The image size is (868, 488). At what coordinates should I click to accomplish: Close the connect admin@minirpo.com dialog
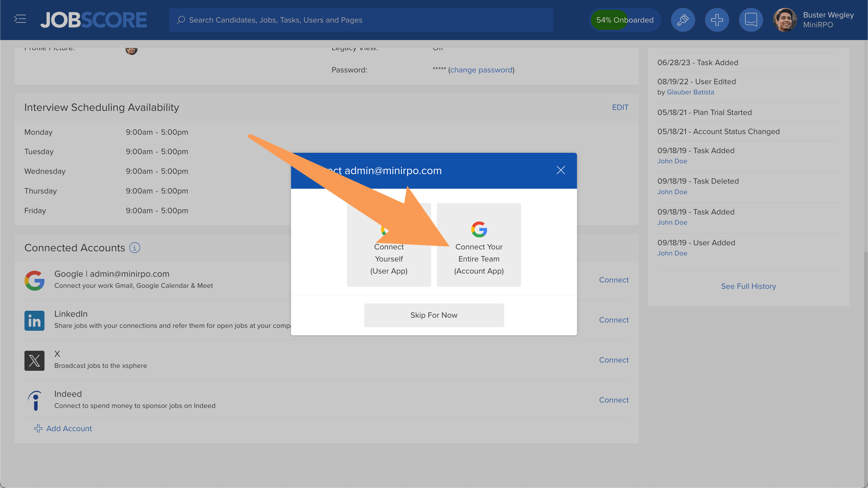561,170
